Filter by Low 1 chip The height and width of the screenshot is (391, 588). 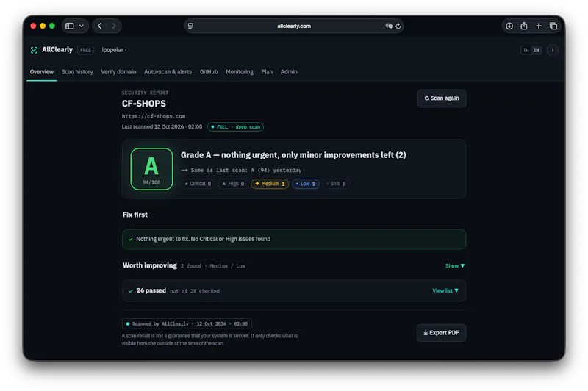click(x=306, y=184)
